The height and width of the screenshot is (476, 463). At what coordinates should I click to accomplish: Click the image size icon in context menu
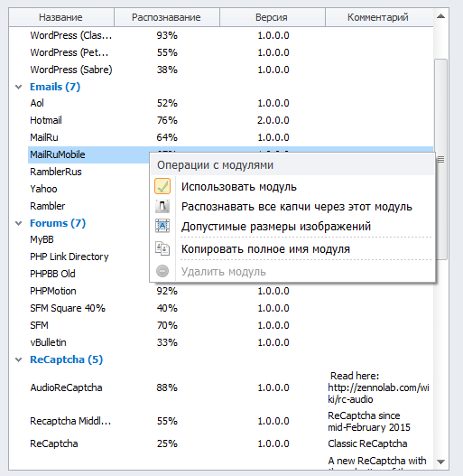pyautogui.click(x=162, y=226)
